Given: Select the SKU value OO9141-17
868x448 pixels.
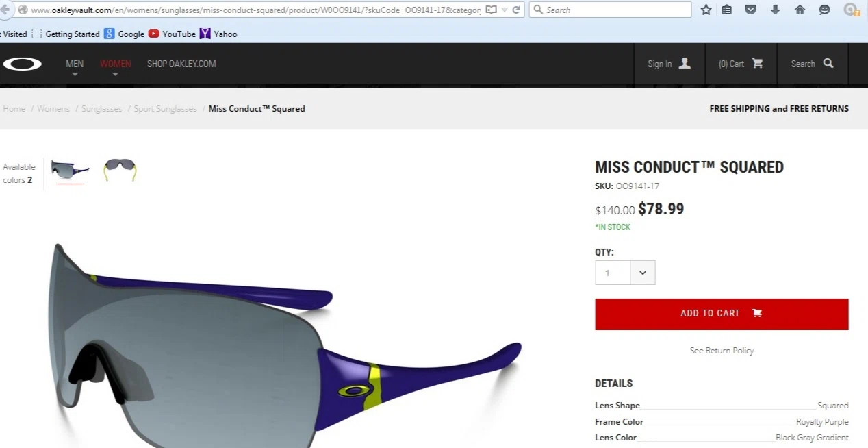Looking at the screenshot, I should pyautogui.click(x=637, y=186).
